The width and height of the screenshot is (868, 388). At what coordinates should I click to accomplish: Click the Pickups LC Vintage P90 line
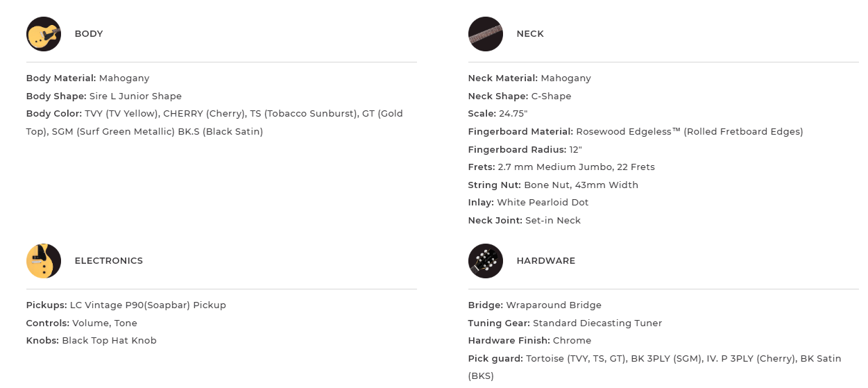(x=126, y=305)
